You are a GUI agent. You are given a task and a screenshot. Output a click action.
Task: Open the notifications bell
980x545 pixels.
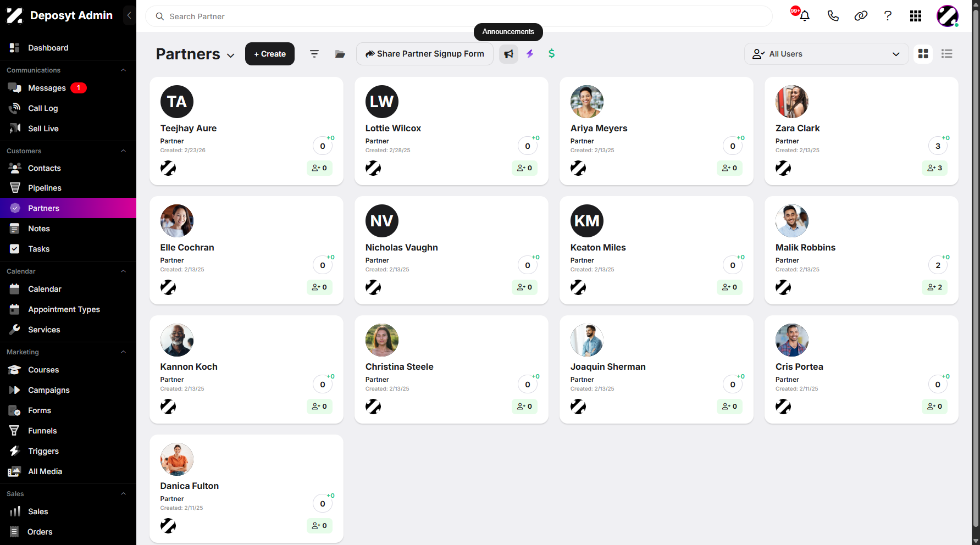click(x=805, y=16)
